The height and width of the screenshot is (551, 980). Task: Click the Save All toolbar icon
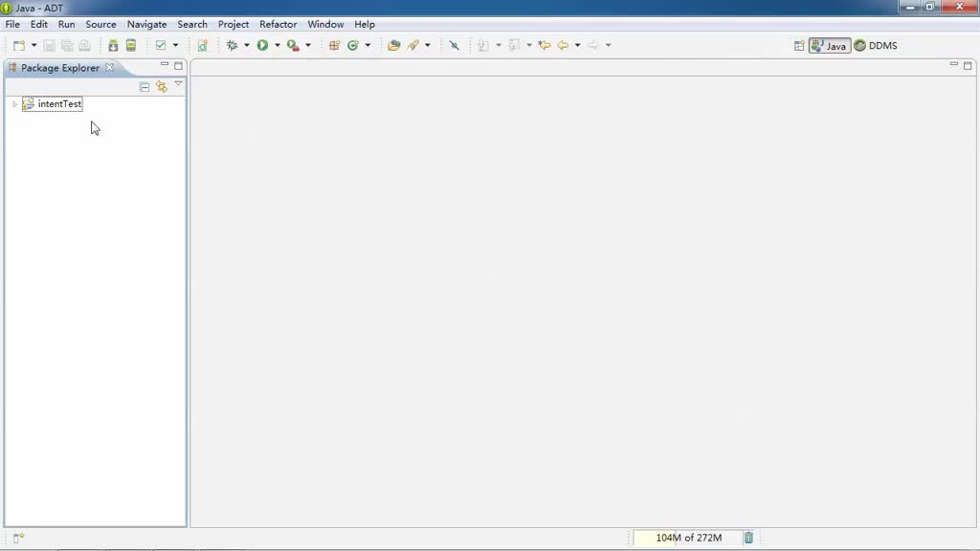click(x=67, y=45)
